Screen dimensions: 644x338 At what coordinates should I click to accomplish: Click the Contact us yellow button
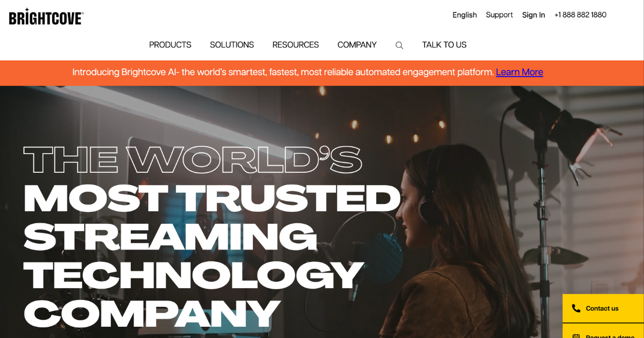[x=603, y=308]
